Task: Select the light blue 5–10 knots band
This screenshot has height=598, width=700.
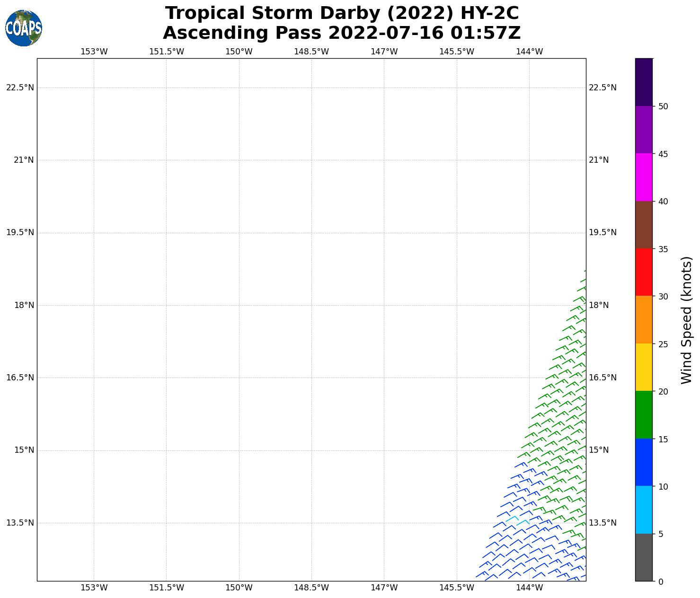Action: point(644,510)
